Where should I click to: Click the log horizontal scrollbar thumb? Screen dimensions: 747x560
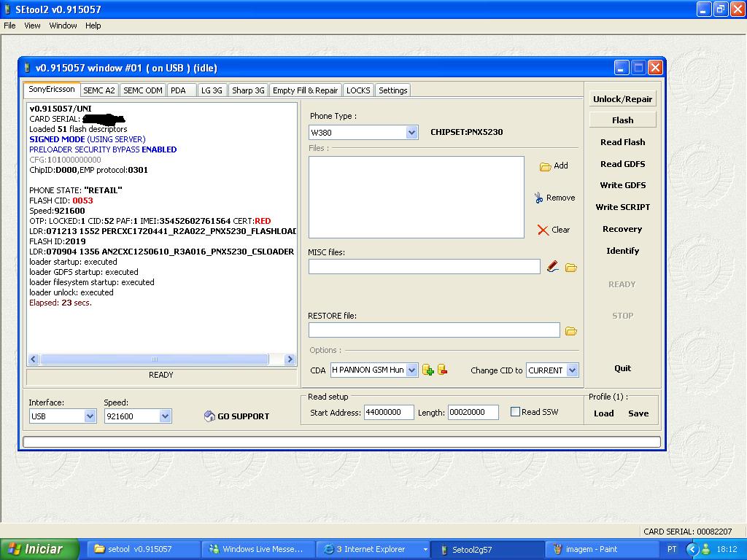pyautogui.click(x=155, y=359)
